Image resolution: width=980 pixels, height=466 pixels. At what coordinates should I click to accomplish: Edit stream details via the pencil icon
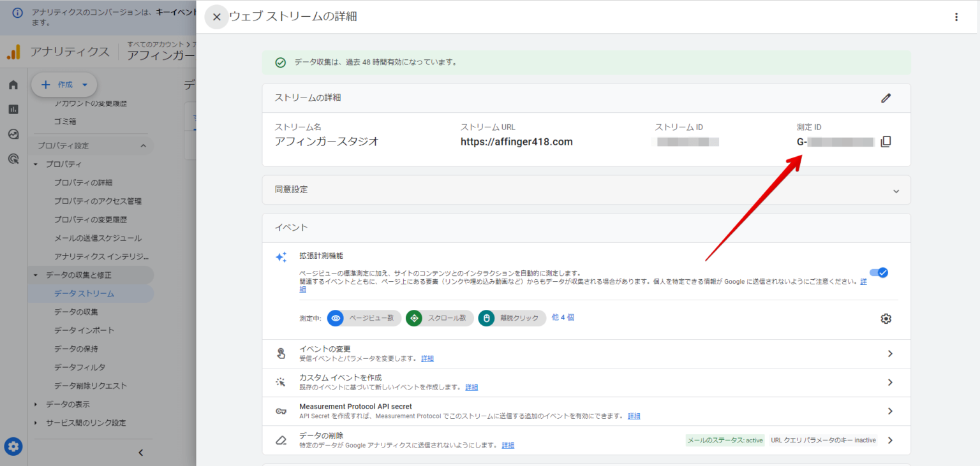(x=886, y=98)
